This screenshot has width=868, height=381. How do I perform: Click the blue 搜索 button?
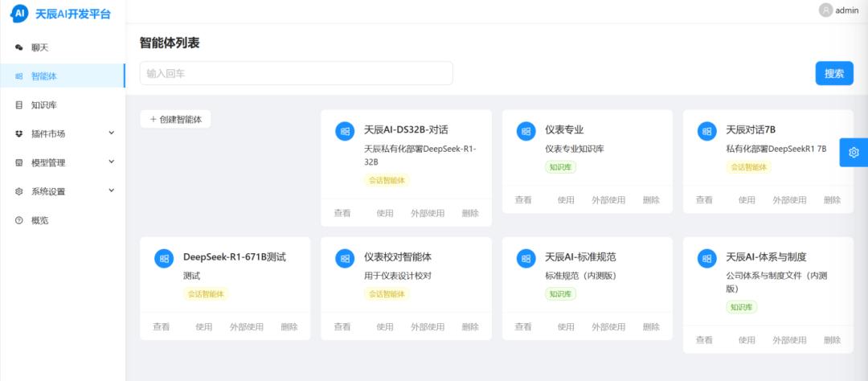click(x=834, y=73)
